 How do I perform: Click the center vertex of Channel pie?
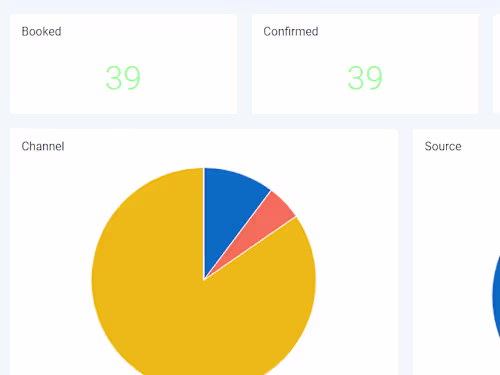click(x=204, y=279)
